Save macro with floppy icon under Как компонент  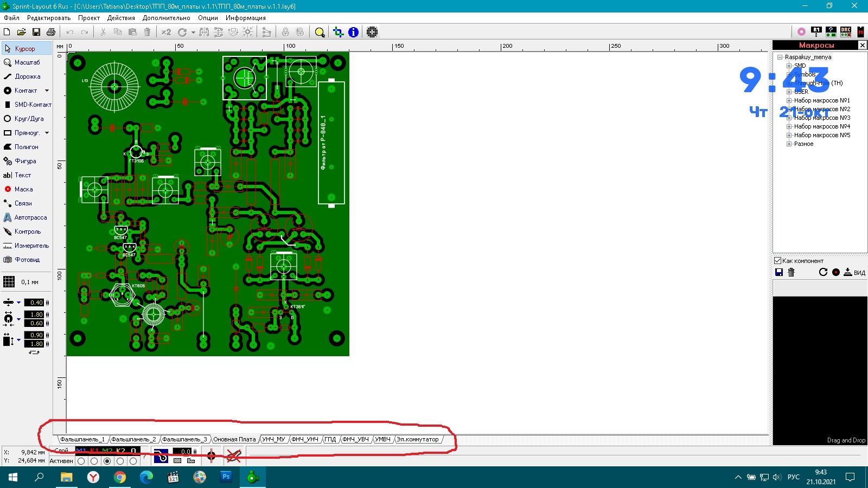tap(779, 272)
